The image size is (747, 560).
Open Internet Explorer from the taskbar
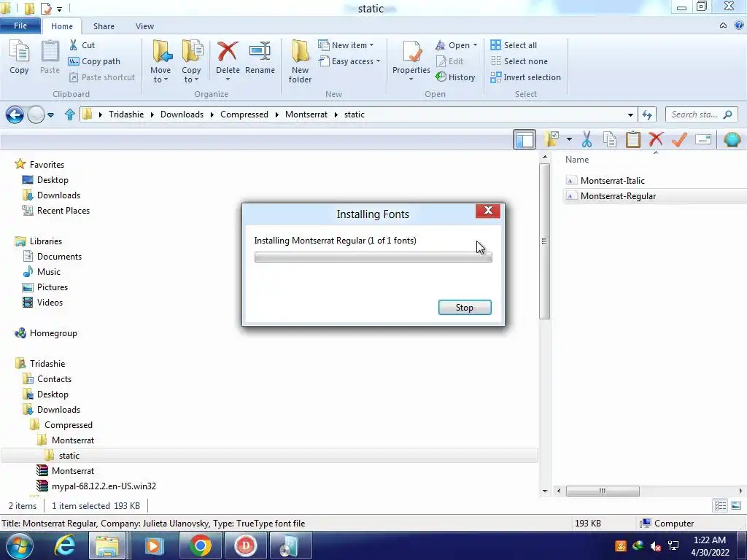pos(65,545)
